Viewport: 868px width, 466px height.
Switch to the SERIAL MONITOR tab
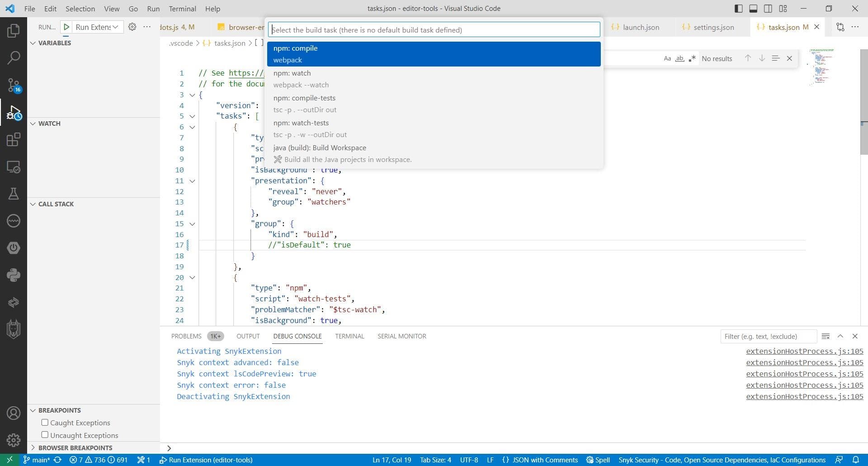pyautogui.click(x=402, y=336)
